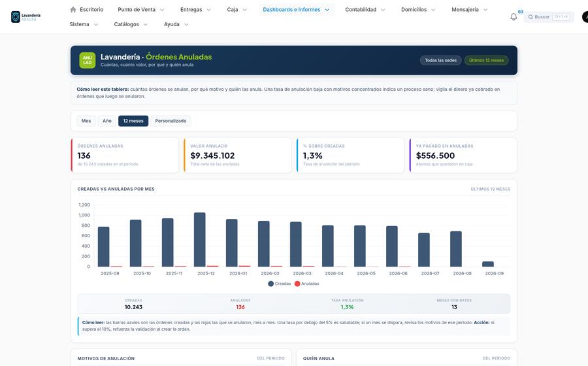Expand the Entregas menu chevron

(x=209, y=10)
